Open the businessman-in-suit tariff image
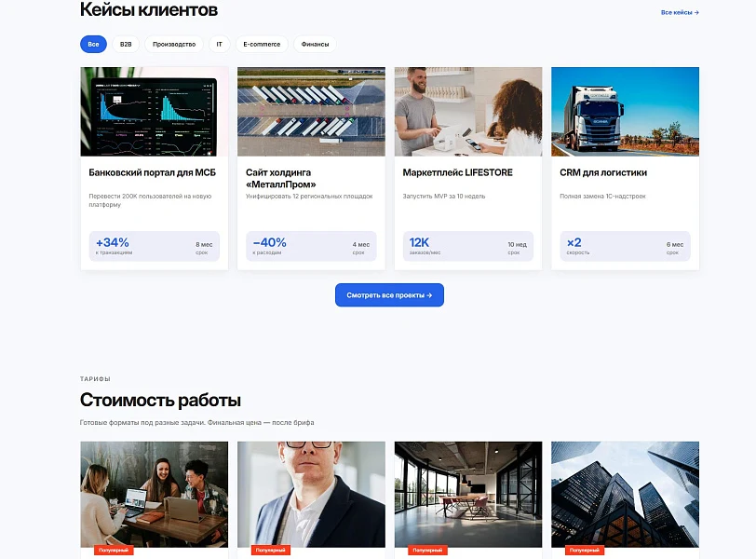The image size is (756, 559). 311,495
